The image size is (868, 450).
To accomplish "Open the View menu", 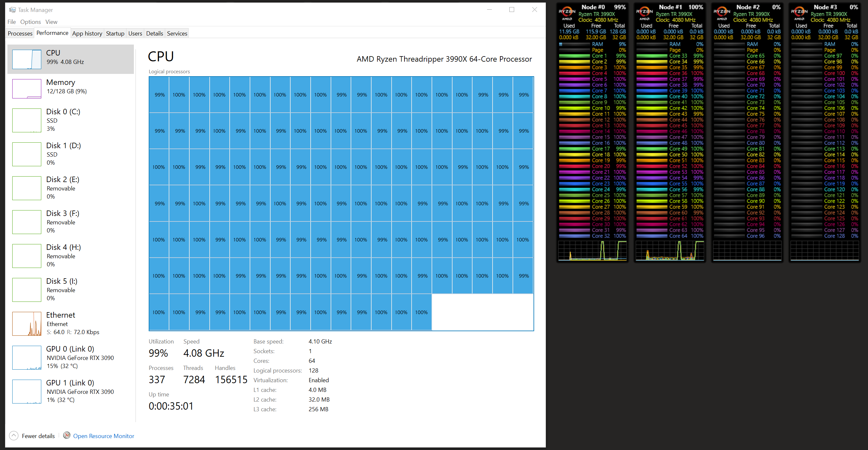I will [51, 22].
